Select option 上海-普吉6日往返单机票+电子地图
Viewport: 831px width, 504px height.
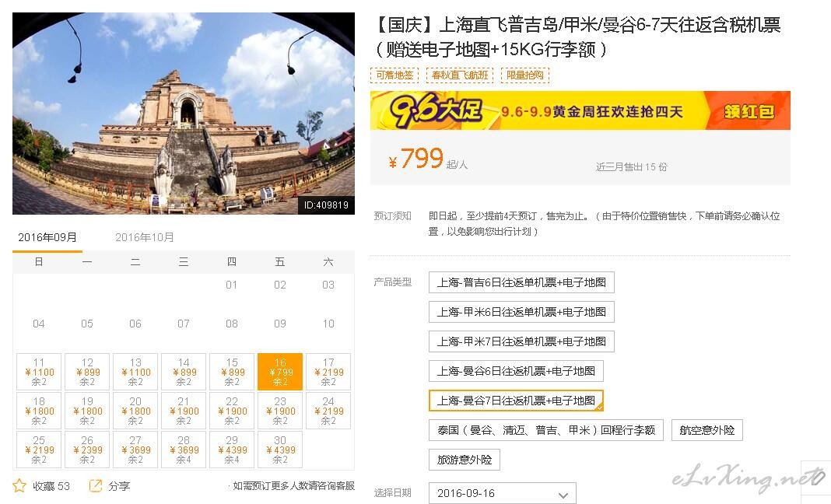tap(521, 282)
